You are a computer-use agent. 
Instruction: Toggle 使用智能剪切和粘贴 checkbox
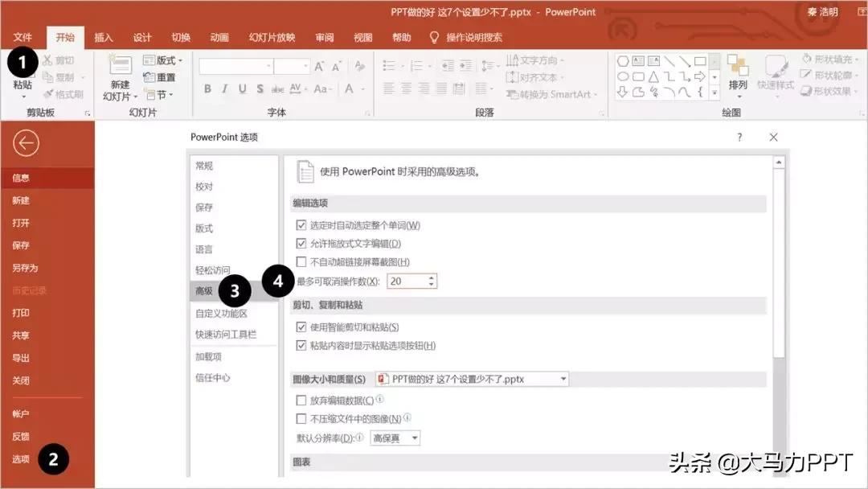click(x=301, y=327)
